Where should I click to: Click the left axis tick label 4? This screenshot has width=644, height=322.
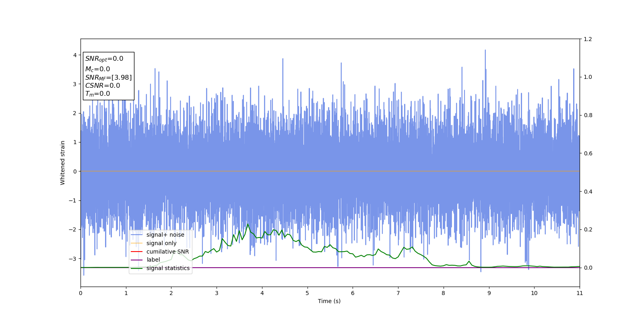[74, 55]
